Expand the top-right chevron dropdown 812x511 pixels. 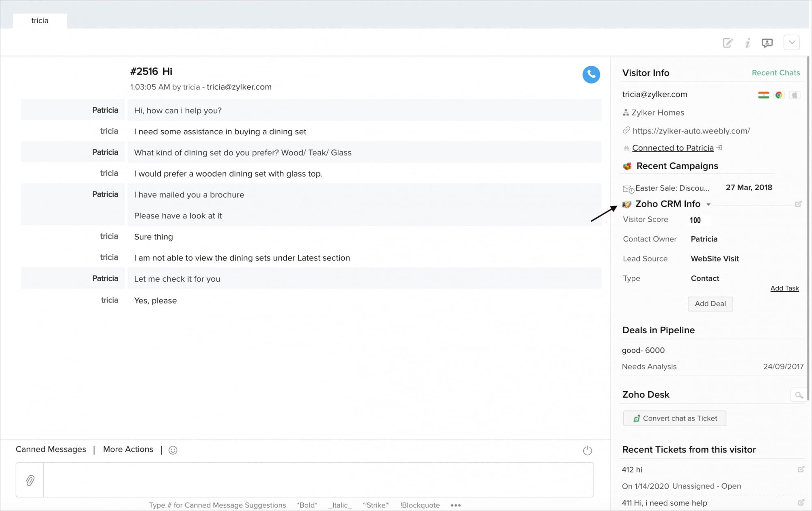click(791, 42)
